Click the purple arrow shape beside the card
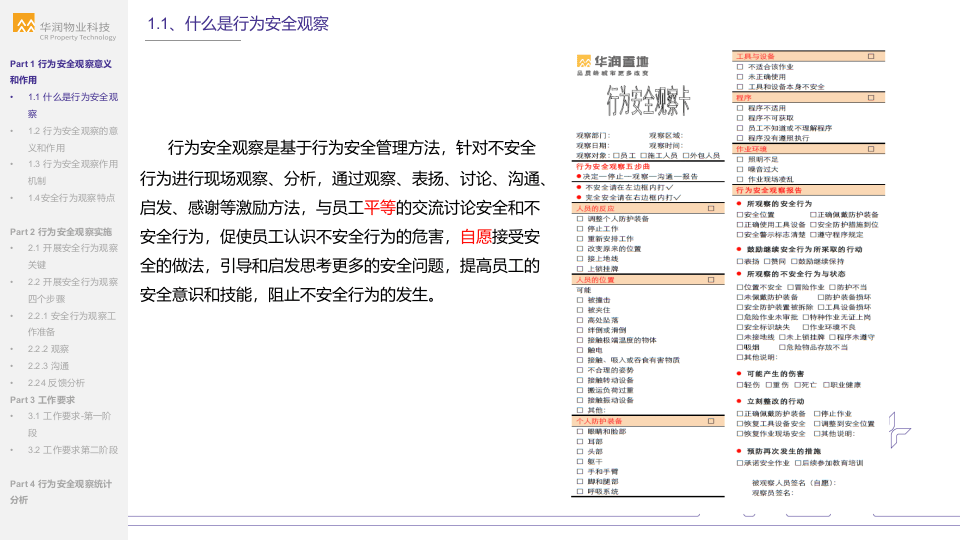960x540 pixels. click(x=899, y=430)
